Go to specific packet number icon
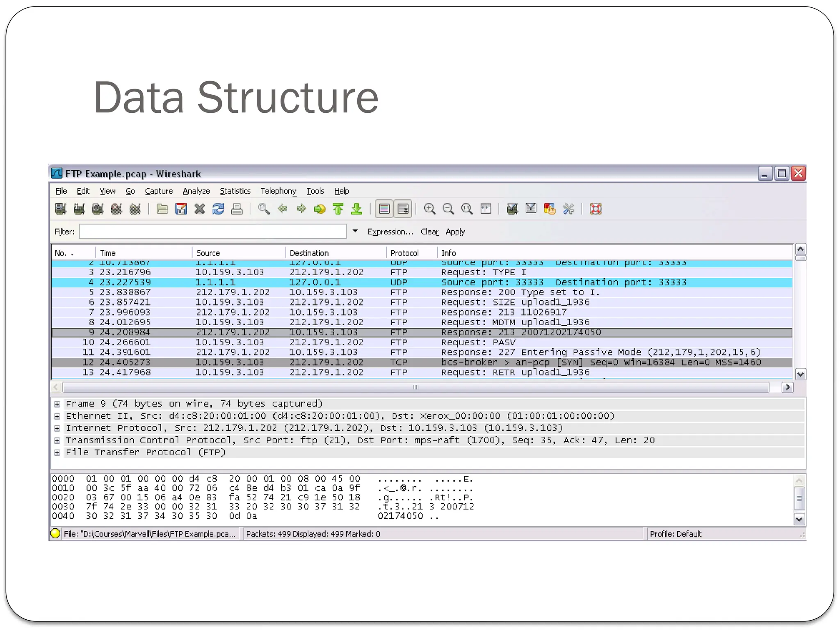 coord(320,209)
